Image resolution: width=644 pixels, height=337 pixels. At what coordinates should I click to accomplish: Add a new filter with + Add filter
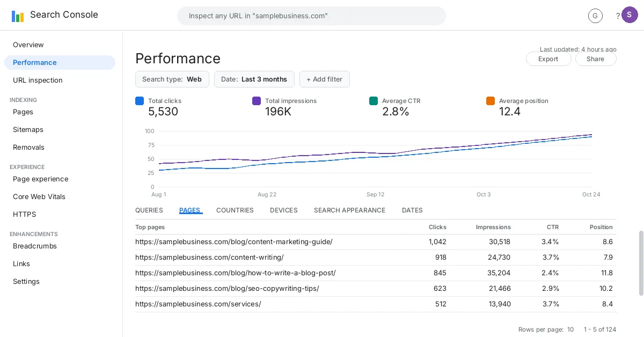pyautogui.click(x=325, y=79)
